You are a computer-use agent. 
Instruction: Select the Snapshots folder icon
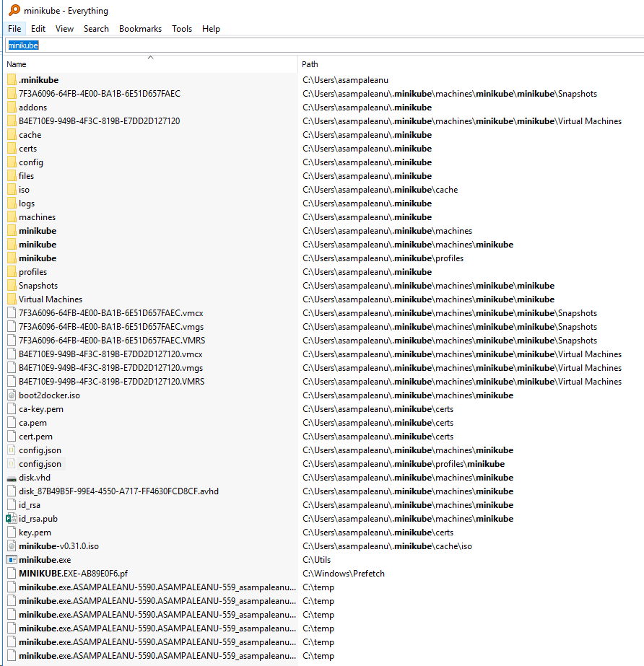(12, 286)
